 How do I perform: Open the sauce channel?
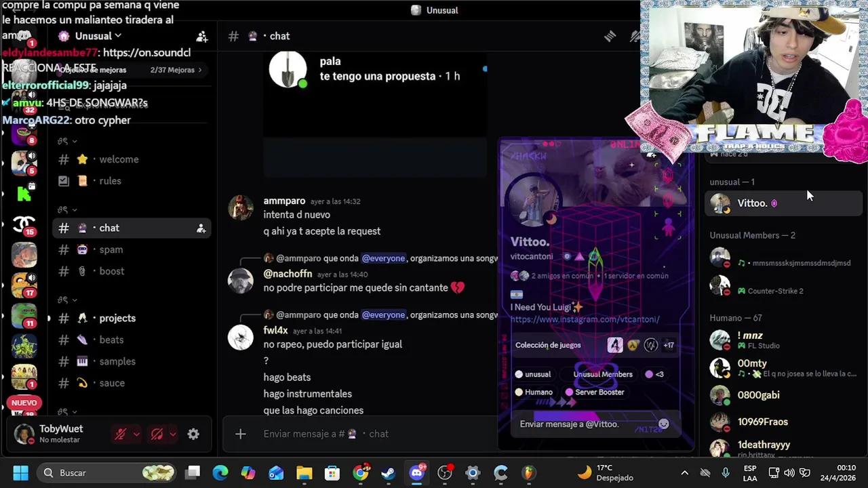(x=131, y=383)
